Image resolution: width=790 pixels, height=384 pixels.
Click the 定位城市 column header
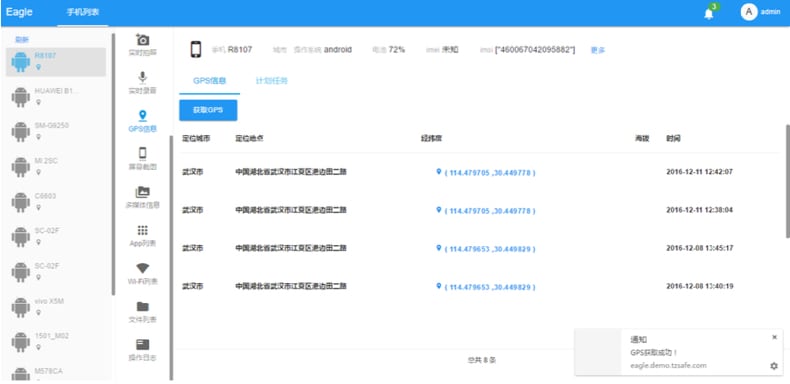[196, 139]
